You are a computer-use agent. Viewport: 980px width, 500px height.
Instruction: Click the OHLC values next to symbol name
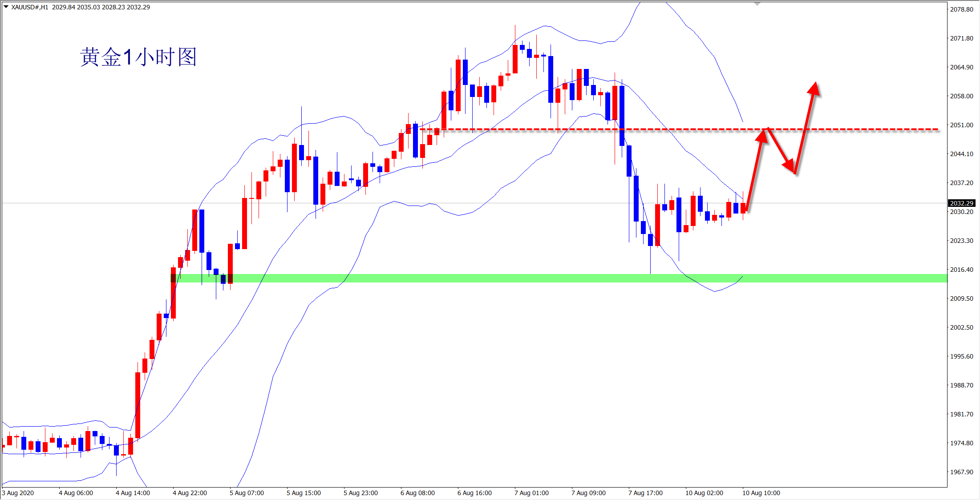point(101,7)
